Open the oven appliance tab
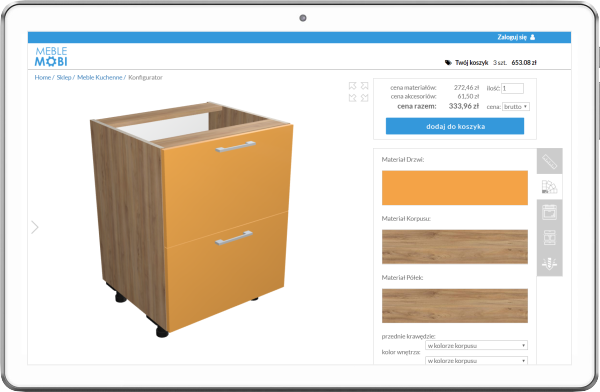 point(549,212)
